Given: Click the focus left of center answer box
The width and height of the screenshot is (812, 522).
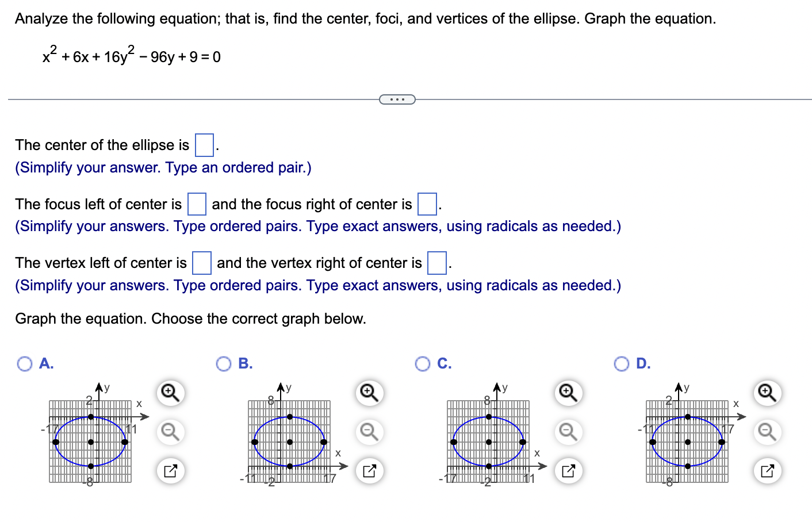Looking at the screenshot, I should [196, 204].
